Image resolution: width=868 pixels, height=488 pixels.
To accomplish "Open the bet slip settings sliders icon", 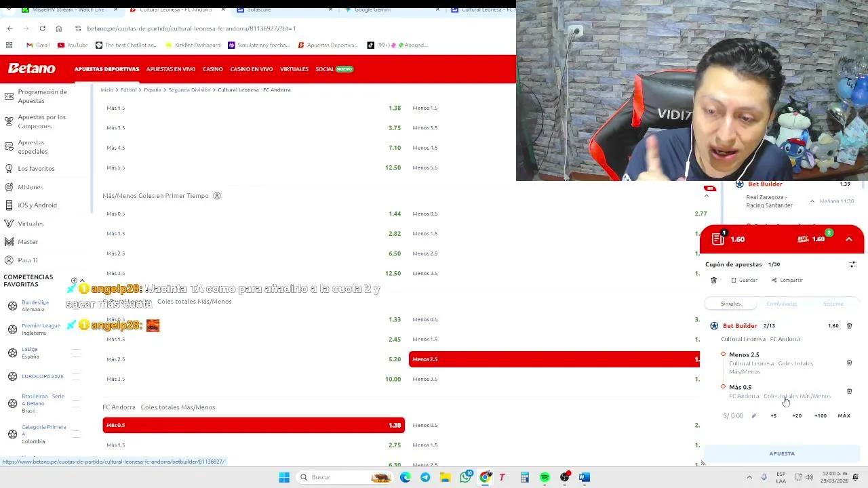I will click(x=852, y=264).
